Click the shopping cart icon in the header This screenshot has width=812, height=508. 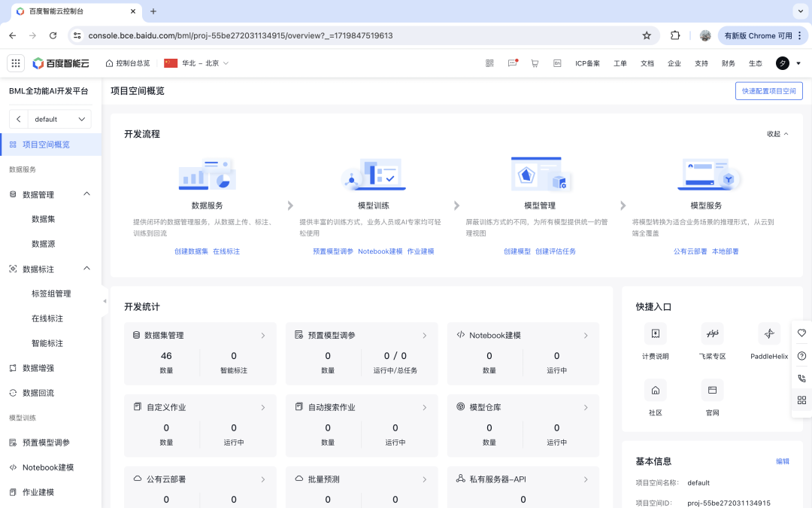click(x=535, y=63)
